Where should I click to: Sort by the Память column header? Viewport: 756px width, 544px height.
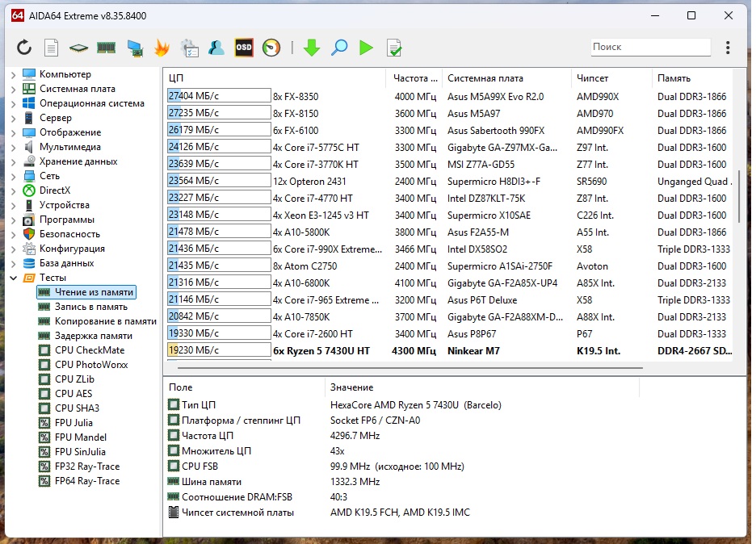692,78
